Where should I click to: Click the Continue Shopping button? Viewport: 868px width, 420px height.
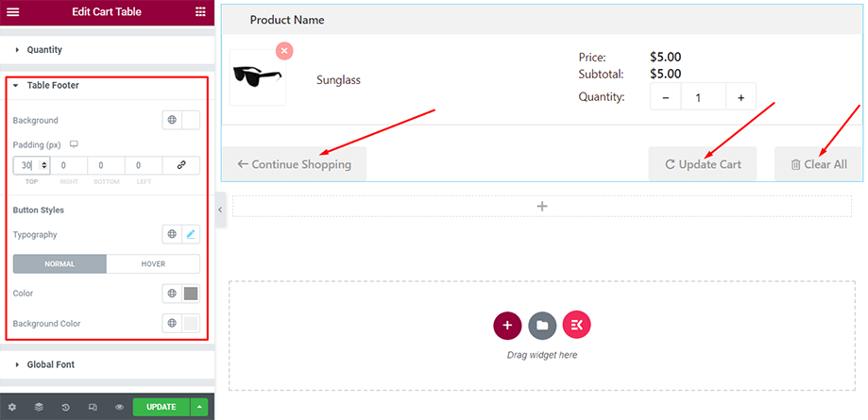(x=294, y=164)
